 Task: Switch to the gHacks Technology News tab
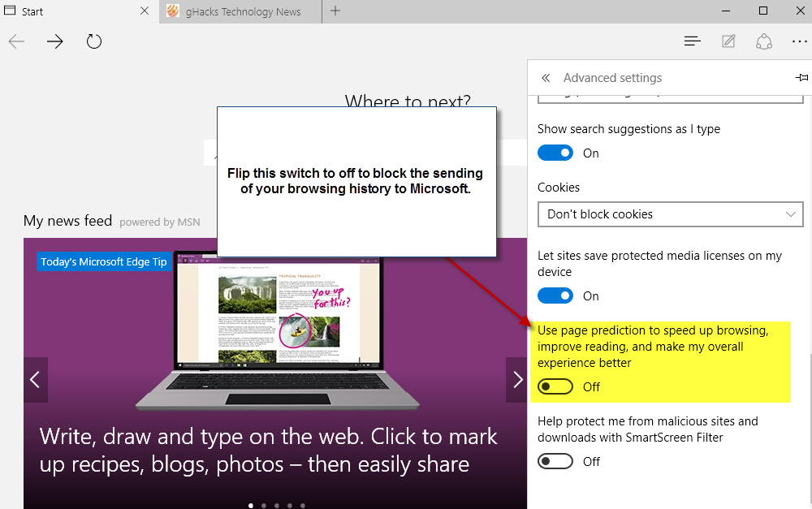pos(240,11)
